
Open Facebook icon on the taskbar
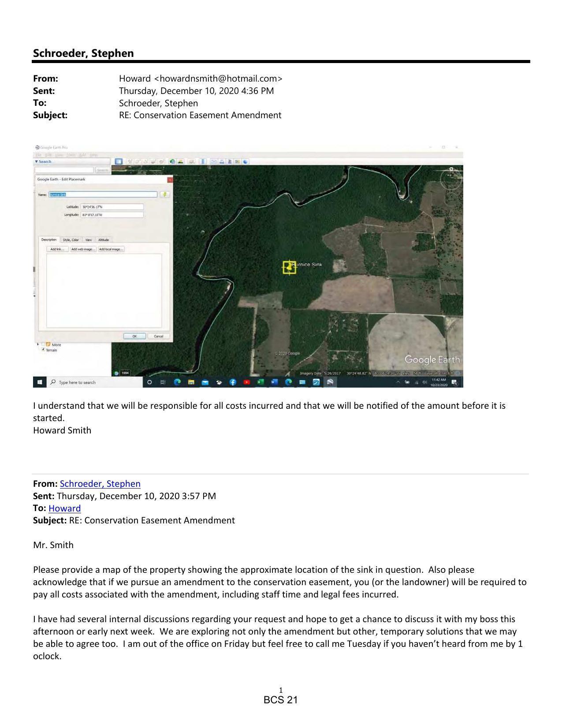click(233, 382)
